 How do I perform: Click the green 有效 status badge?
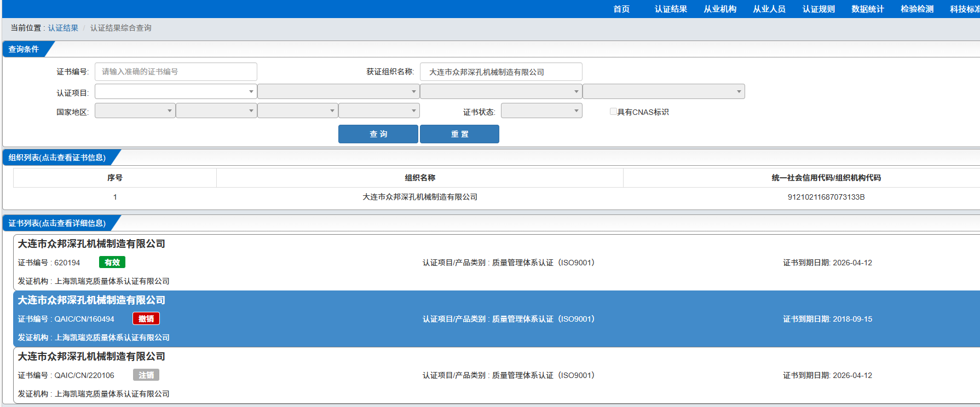pyautogui.click(x=112, y=263)
